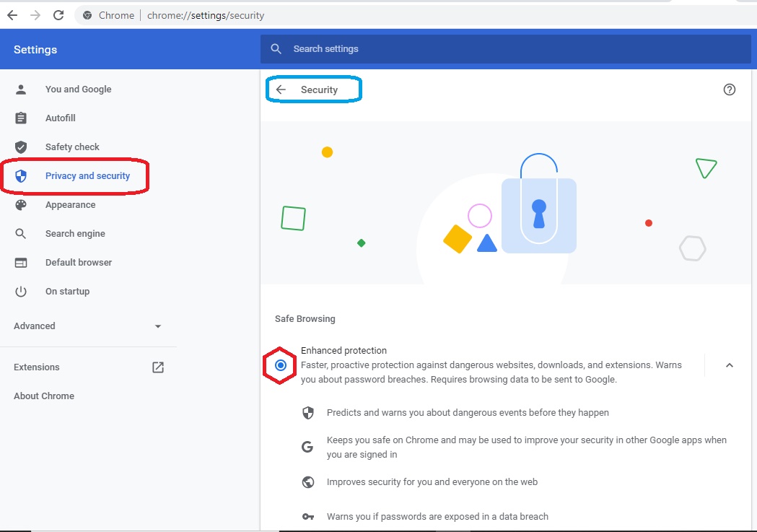This screenshot has height=532, width=757.
Task: Click the magnifier icon in Search settings
Action: tap(276, 49)
